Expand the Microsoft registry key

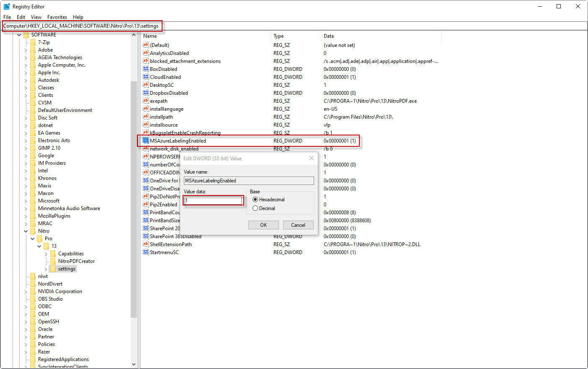26,201
